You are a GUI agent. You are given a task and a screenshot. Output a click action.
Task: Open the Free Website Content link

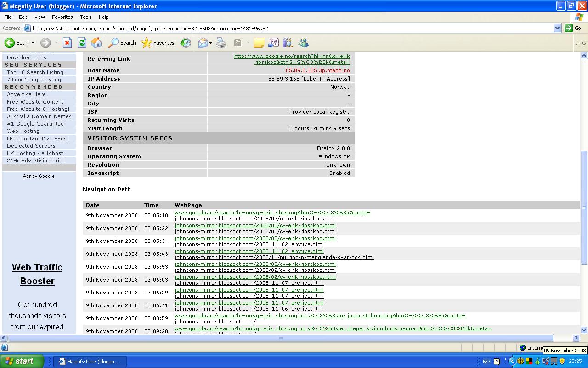[x=35, y=102]
